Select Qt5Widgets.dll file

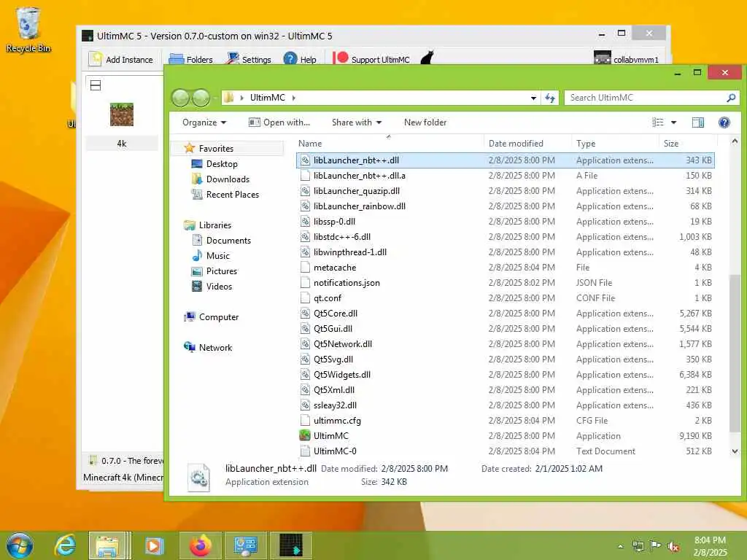[505, 375]
